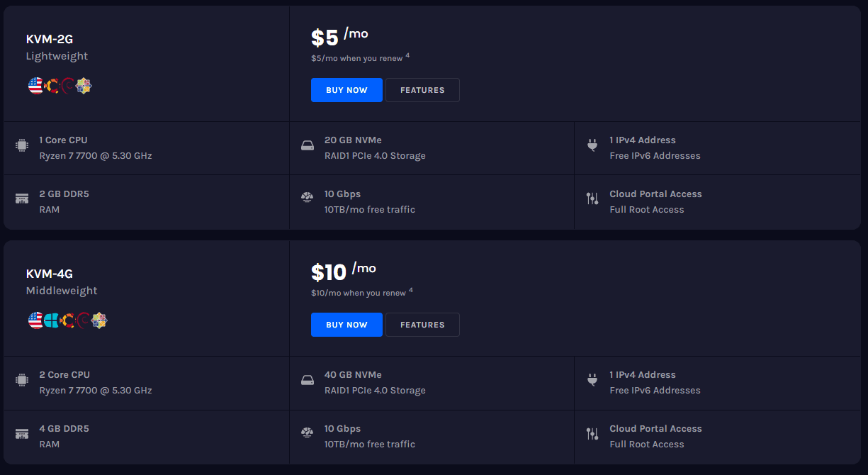Click the CentOS logo on KVM-2G plan

pos(84,86)
